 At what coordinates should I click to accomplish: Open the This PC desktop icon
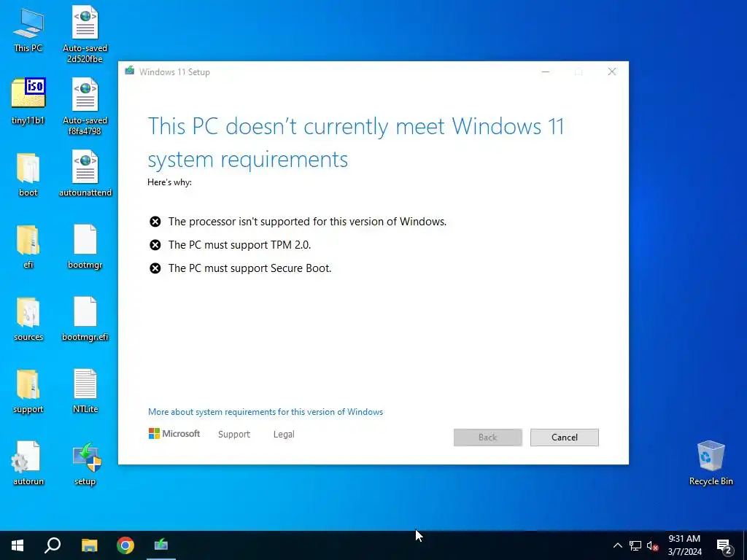(x=28, y=30)
